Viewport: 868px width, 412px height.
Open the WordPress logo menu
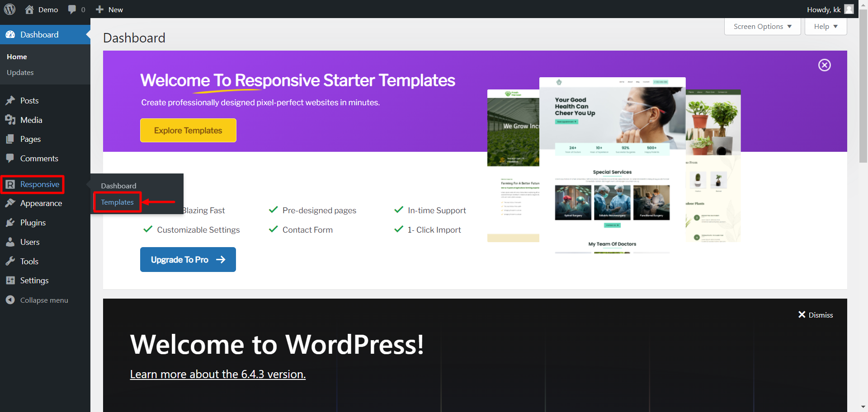pyautogui.click(x=10, y=9)
